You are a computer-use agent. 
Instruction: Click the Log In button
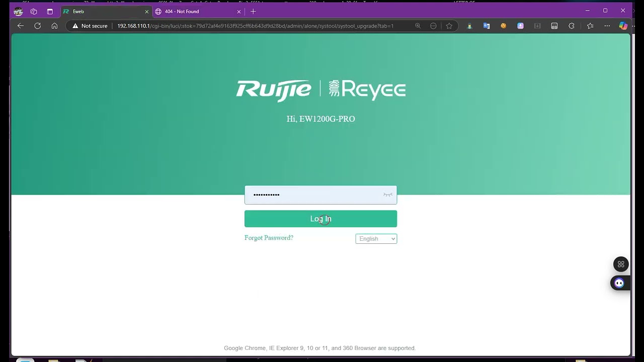point(320,219)
